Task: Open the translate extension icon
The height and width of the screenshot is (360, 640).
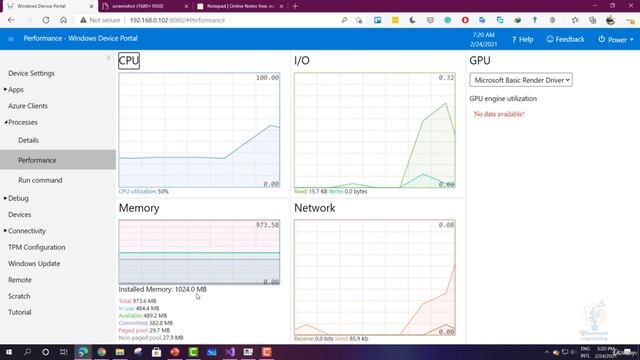Action: click(482, 20)
